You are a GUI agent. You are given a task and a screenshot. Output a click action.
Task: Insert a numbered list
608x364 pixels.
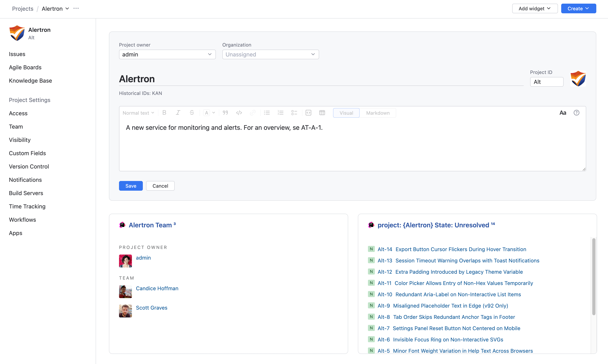(281, 113)
